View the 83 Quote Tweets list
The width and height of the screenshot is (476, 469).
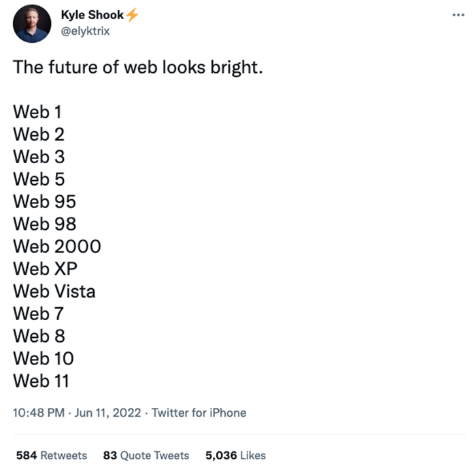146,455
